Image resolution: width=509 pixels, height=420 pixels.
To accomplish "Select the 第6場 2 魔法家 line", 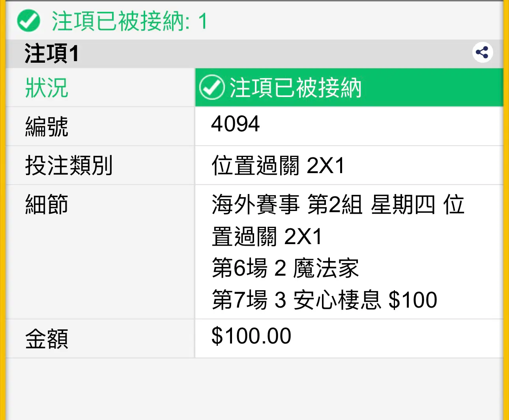I will coord(285,268).
